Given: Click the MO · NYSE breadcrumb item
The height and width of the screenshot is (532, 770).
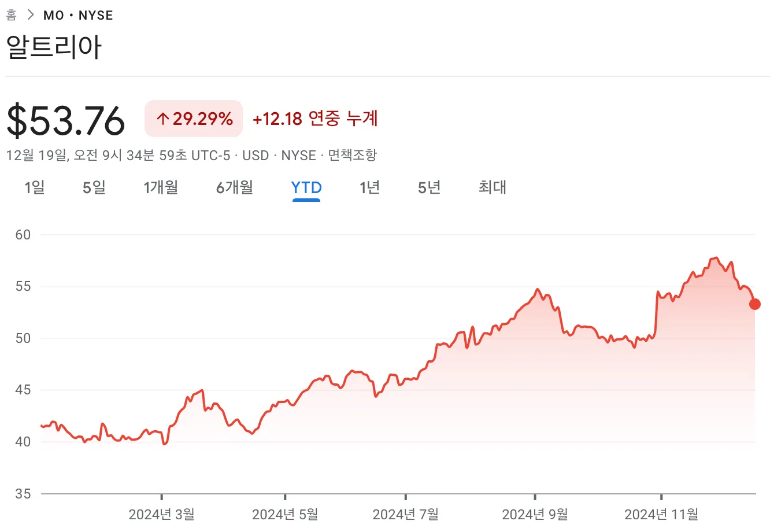Looking at the screenshot, I should pyautogui.click(x=79, y=14).
